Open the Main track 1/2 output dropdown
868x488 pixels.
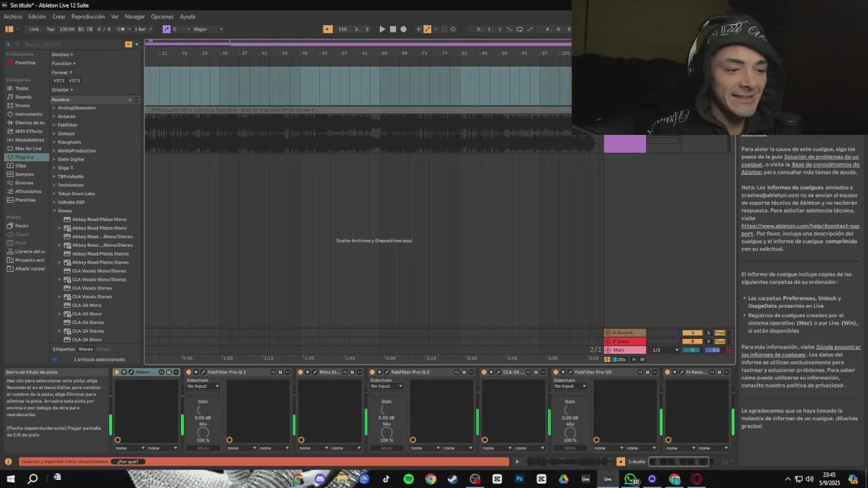(665, 350)
